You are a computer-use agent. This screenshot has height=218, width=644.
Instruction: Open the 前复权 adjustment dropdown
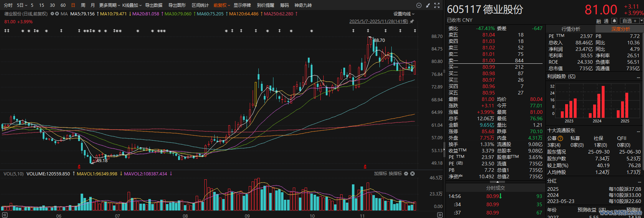[x=222, y=5]
